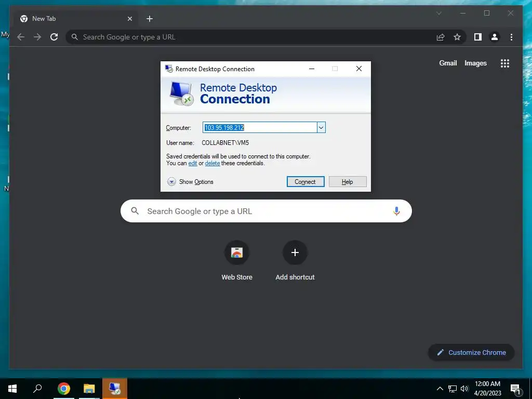This screenshot has width=532, height=399.
Task: Click Chrome forward navigation arrow
Action: (x=37, y=37)
